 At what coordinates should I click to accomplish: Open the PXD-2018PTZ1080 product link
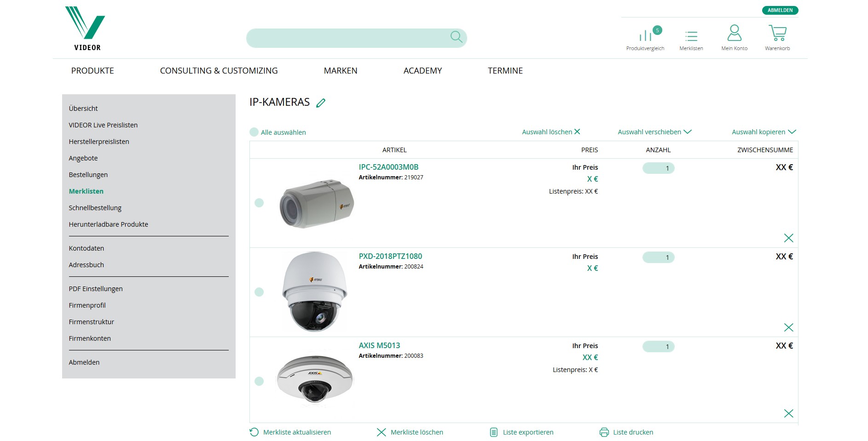[390, 256]
